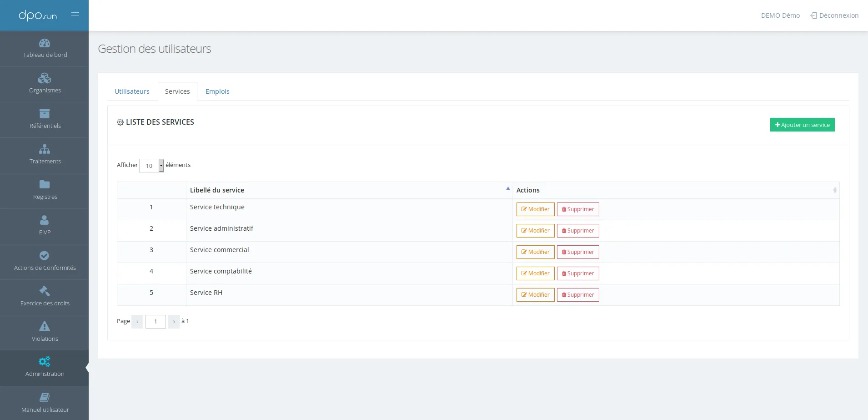Click Actions column header text

pyautogui.click(x=528, y=190)
